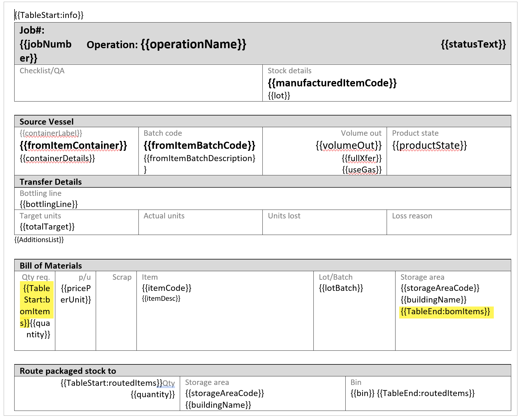
Task: Select the {{productState}} field
Action: tap(429, 145)
